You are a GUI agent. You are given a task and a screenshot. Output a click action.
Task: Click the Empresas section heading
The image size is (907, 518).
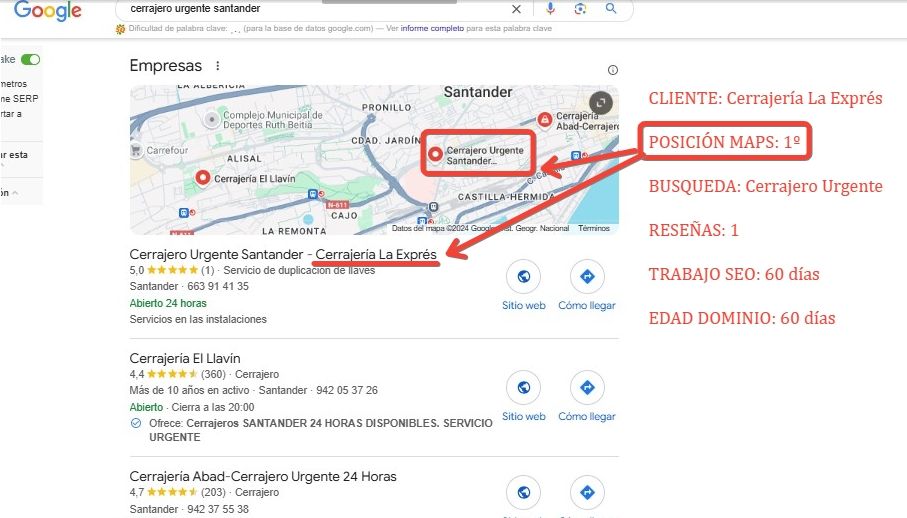[x=165, y=65]
